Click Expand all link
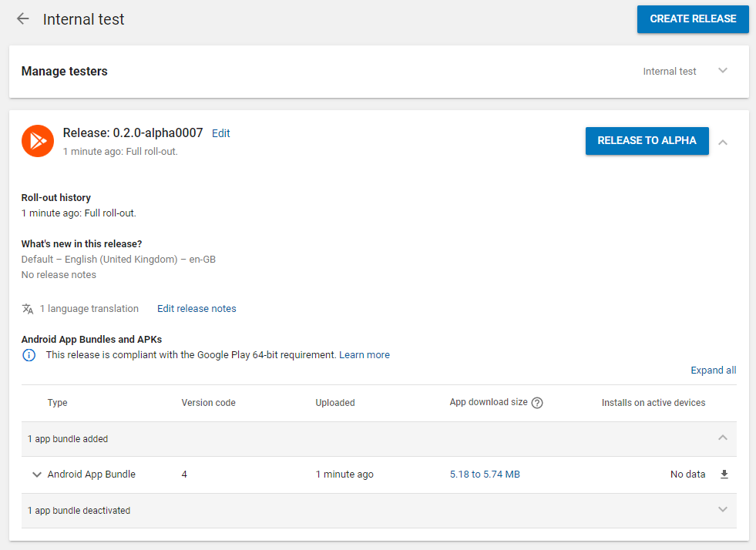 tap(713, 371)
